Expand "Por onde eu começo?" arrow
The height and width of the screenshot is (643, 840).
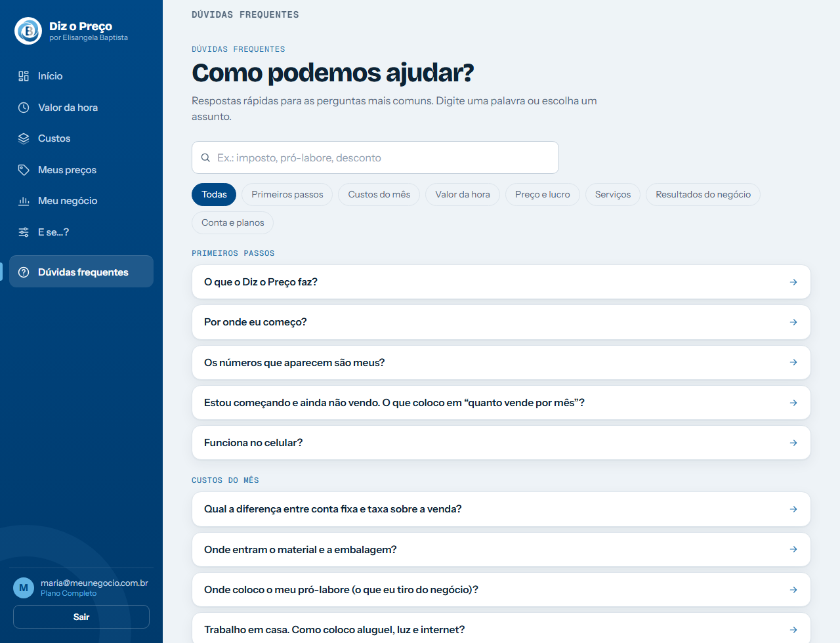(x=793, y=322)
